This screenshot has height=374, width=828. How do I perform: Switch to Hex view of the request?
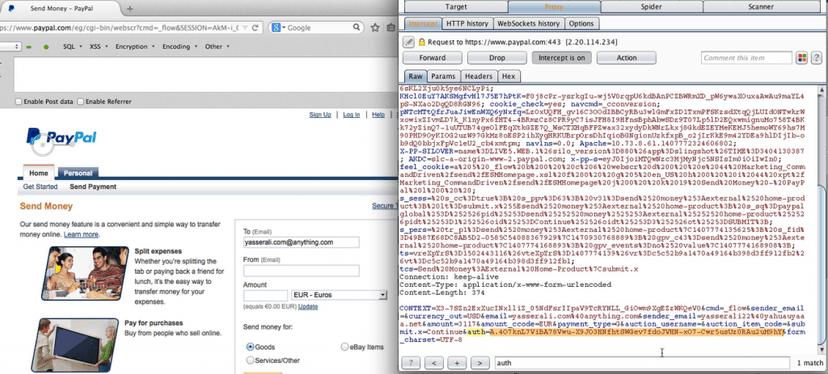[509, 76]
